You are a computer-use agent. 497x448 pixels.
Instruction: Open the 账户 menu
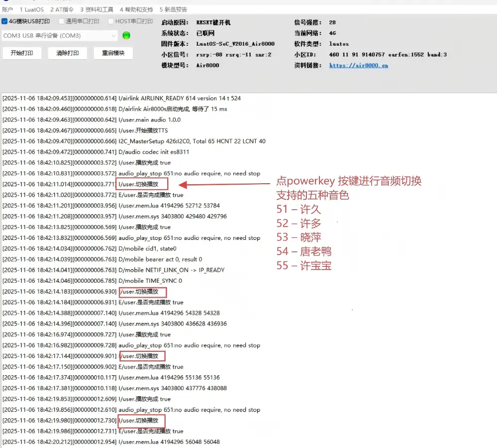(x=7, y=9)
